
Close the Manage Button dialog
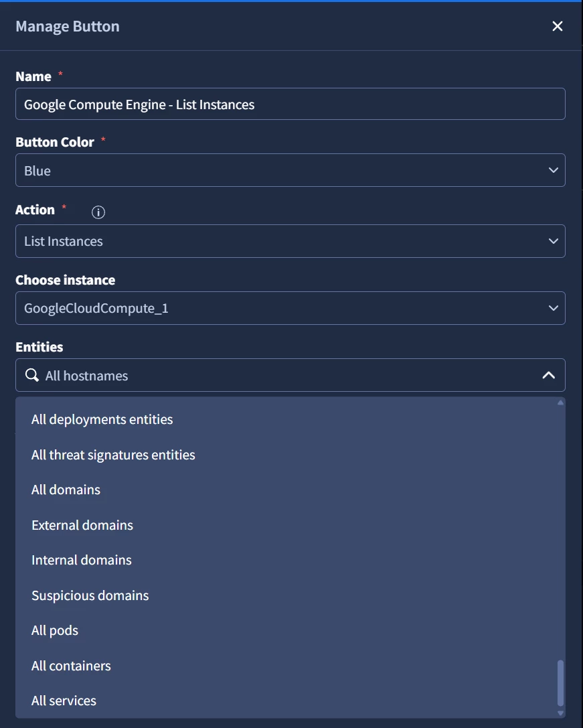(557, 26)
